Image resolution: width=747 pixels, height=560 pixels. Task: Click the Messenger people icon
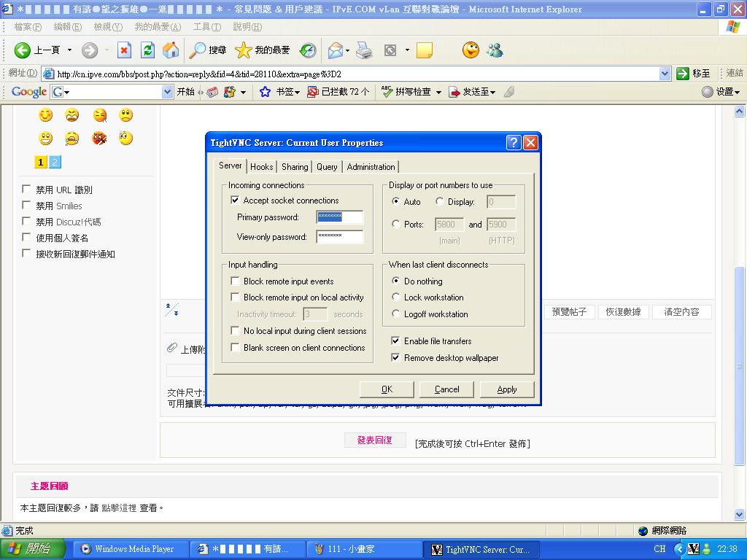[495, 50]
